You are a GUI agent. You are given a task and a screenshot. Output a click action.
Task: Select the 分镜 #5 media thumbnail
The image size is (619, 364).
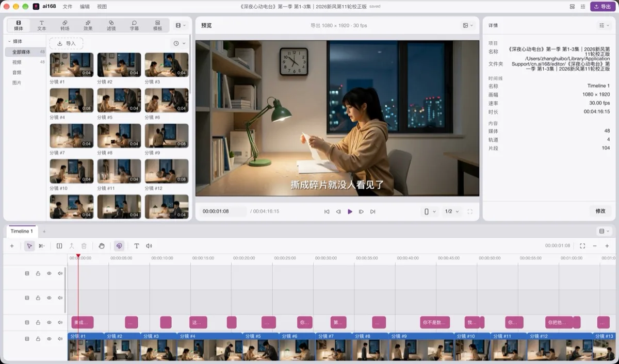coord(119,100)
